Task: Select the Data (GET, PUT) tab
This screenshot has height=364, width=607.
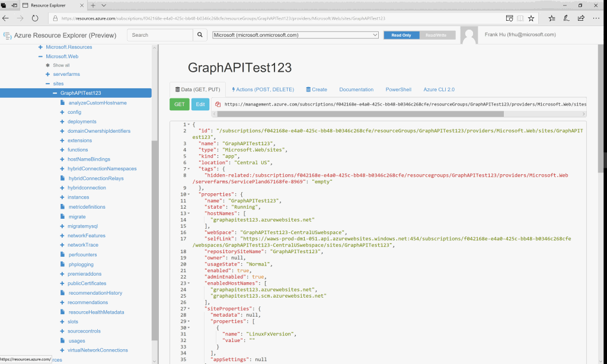Action: (x=197, y=90)
